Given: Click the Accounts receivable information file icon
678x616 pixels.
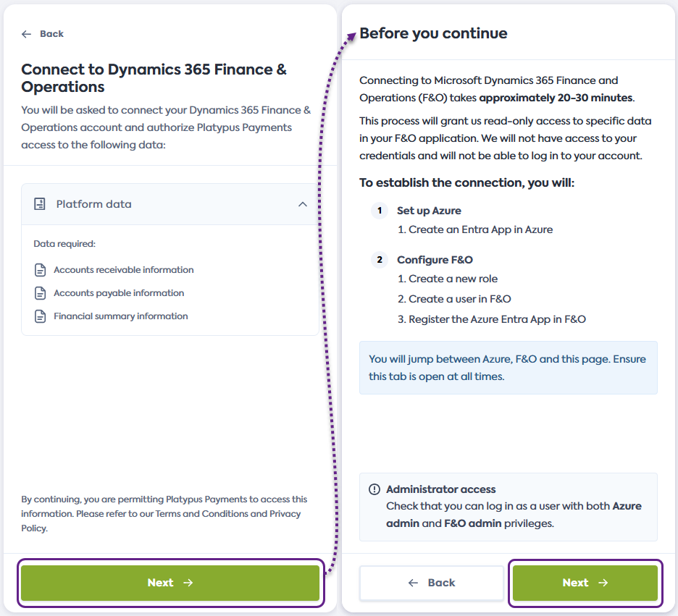Looking at the screenshot, I should tap(40, 269).
